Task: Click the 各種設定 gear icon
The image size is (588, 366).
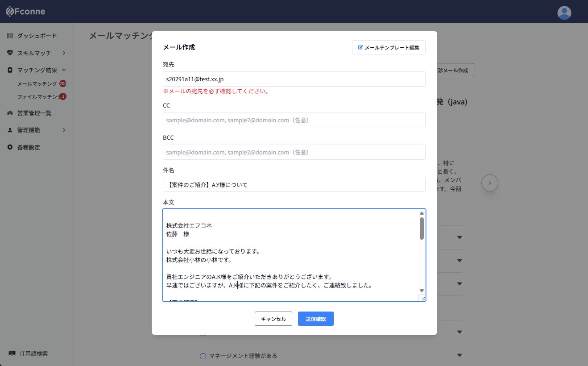Action: click(x=10, y=147)
